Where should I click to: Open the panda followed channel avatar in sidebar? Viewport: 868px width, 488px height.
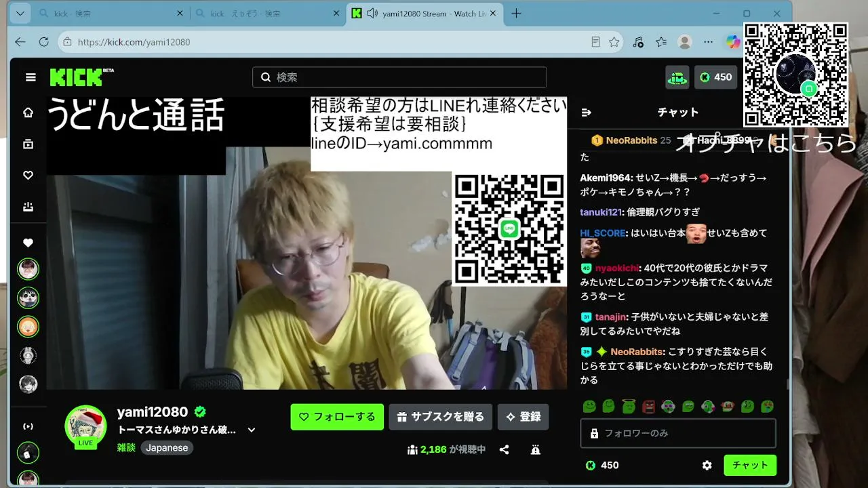(x=28, y=298)
